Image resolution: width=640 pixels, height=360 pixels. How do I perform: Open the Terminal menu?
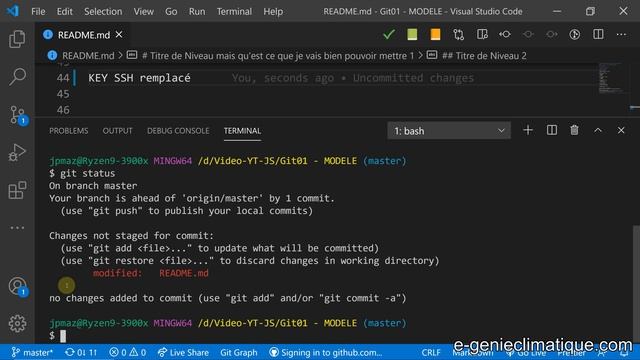click(x=234, y=11)
